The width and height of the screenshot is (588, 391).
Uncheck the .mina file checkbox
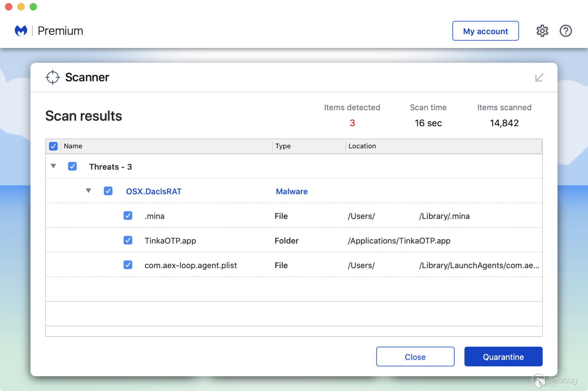pyautogui.click(x=128, y=216)
